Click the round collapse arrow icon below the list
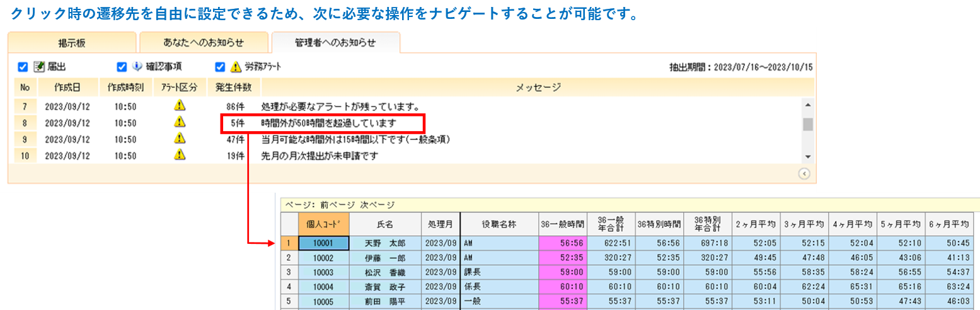 click(x=804, y=174)
